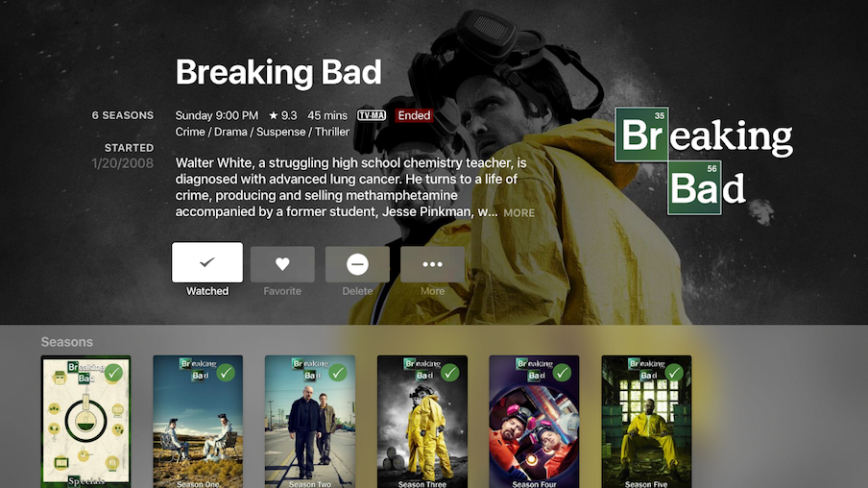Toggle watched checkmark on Season One

coord(226,373)
